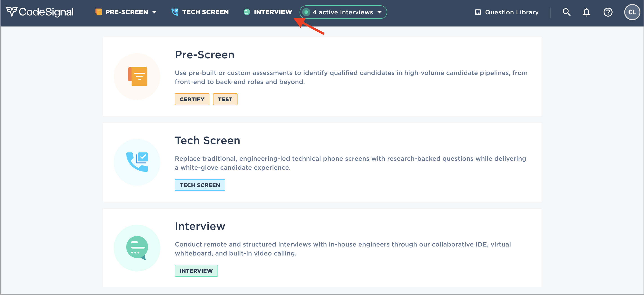Click the blue Tech Screen phone icon

point(137,162)
